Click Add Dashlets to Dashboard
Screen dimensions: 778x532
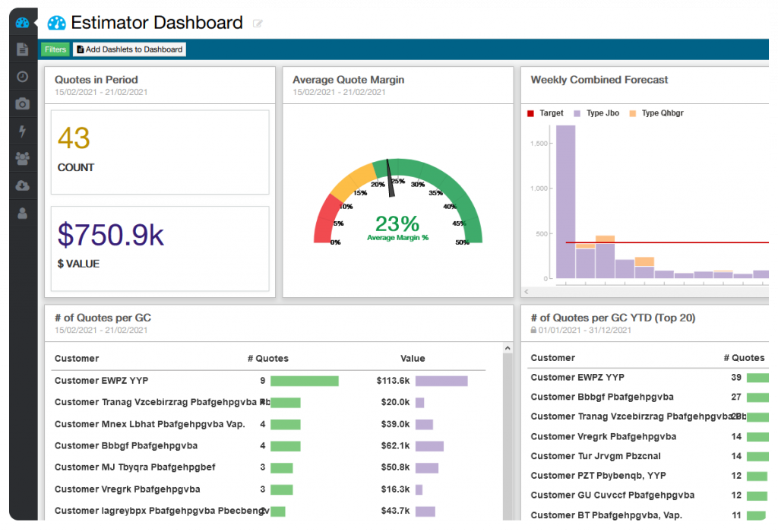click(x=129, y=49)
